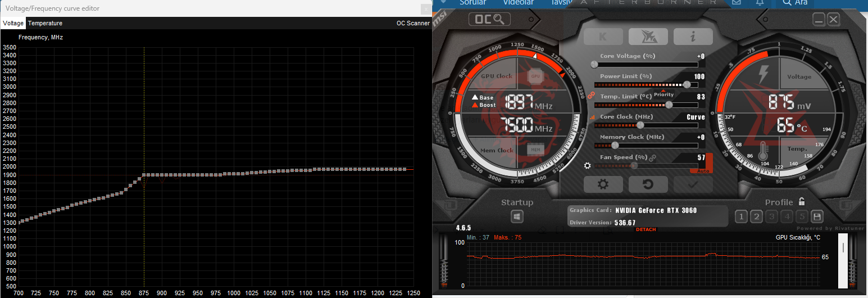Toggle the power/temp limit link icon
868x298 pixels.
[591, 95]
